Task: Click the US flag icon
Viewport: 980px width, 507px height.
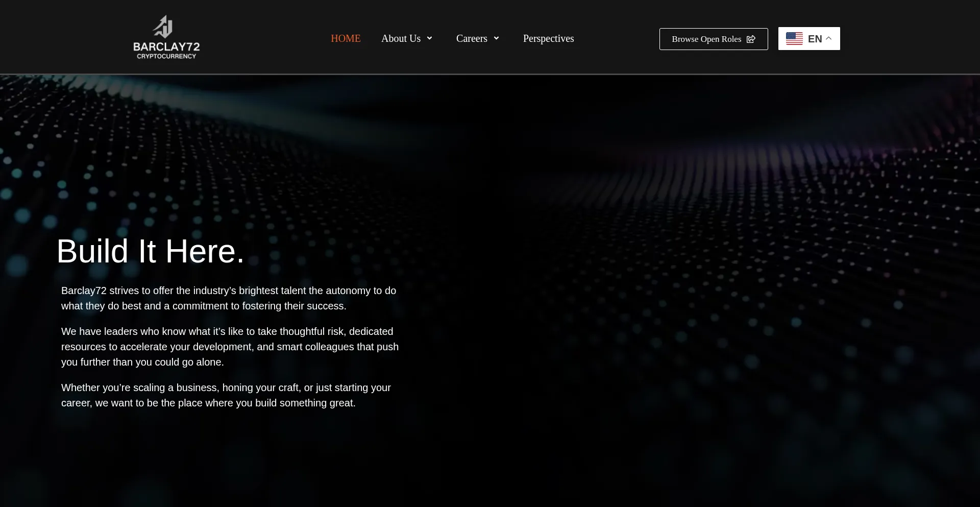Action: 794,39
